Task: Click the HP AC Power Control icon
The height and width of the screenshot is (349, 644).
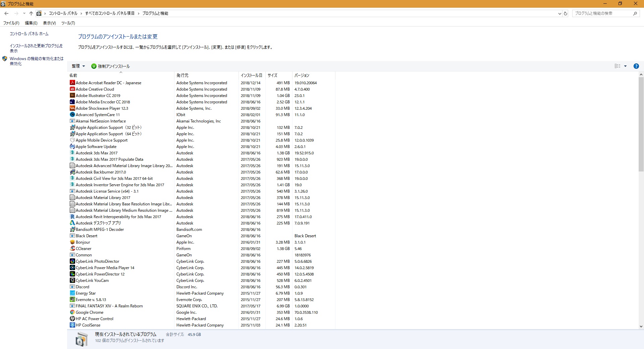Action: tap(72, 318)
